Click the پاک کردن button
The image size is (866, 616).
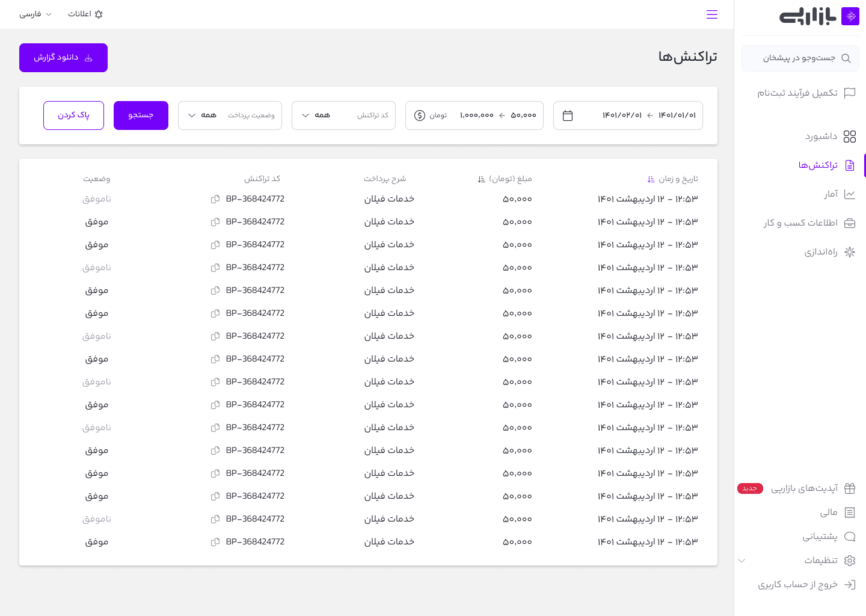pos(73,115)
